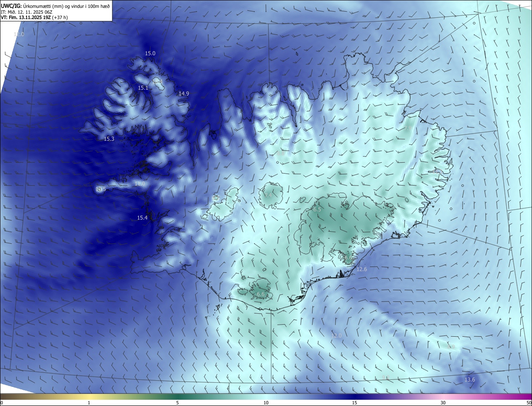This screenshot has width=532, height=406.
Task: Click the map title starting with UWC/IG
Action: (55, 6)
